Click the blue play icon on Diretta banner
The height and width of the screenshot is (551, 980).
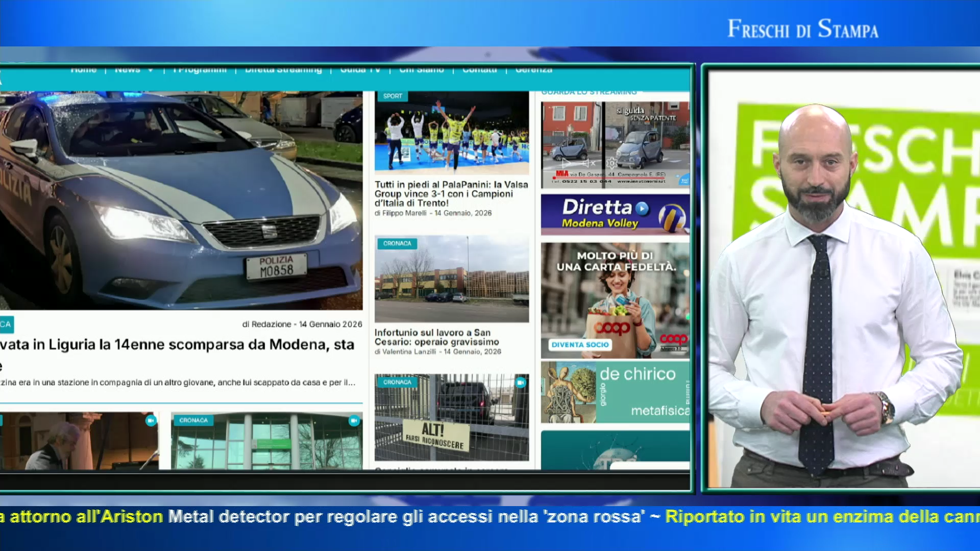[642, 208]
